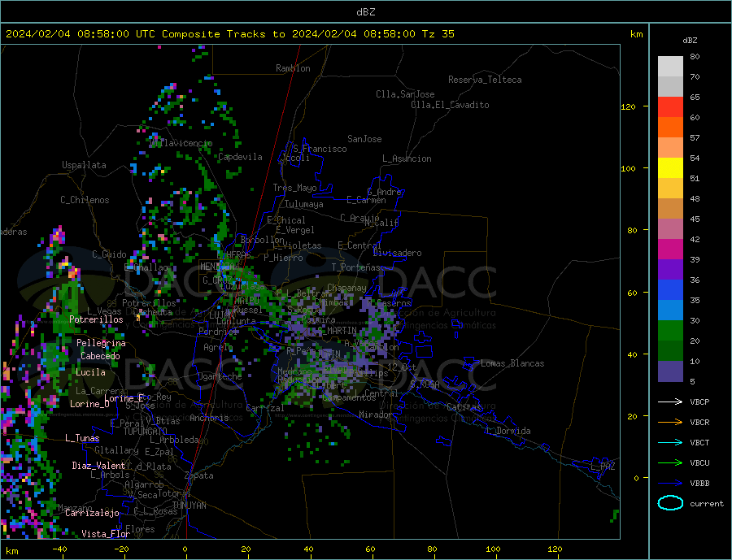The width and height of the screenshot is (732, 560).
Task: Select the brown 45-48 dBZ swatch
Action: pyautogui.click(x=670, y=209)
